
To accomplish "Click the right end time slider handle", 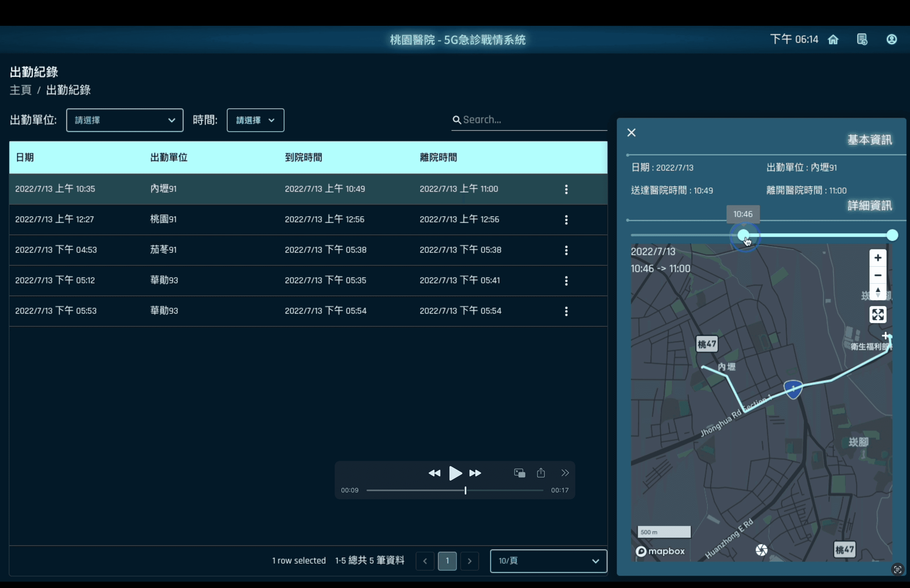I will coord(892,235).
